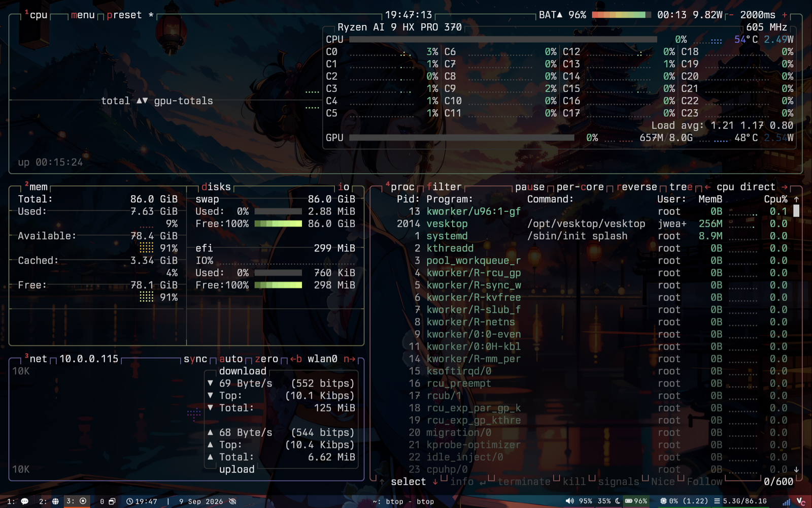Screen dimensions: 812x508
Task: Toggle reverse sorting of processes
Action: pyautogui.click(x=637, y=187)
